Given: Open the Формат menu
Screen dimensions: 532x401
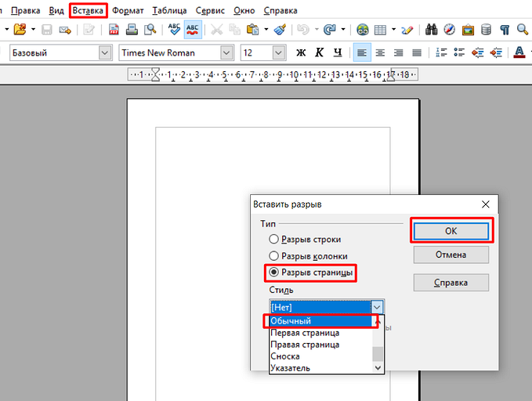Looking at the screenshot, I should 128,11.
